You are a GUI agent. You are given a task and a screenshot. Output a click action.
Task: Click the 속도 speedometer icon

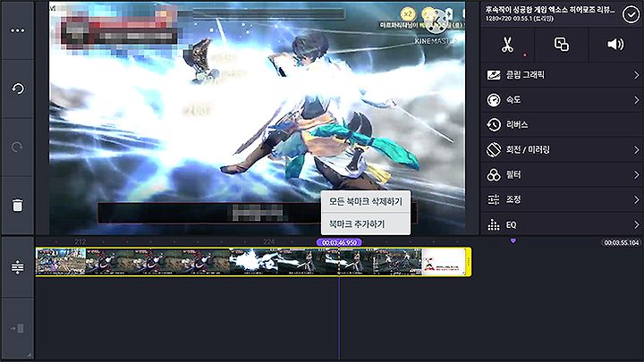point(494,100)
